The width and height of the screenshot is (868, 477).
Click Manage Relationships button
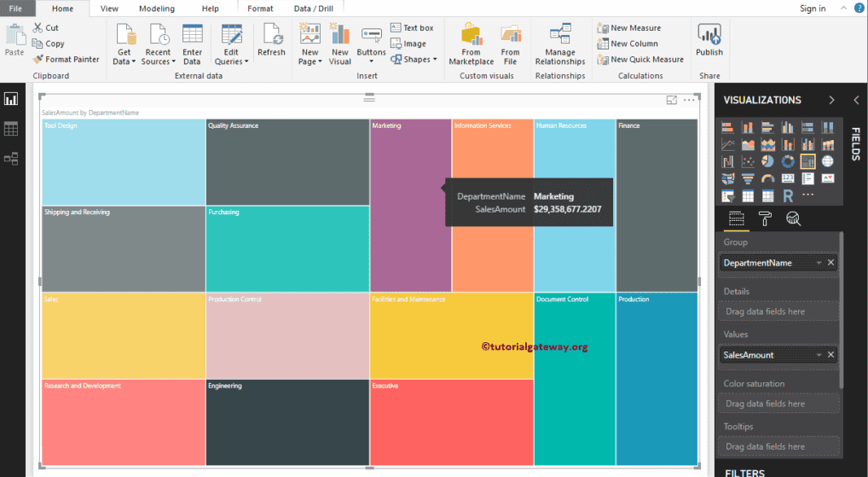pyautogui.click(x=560, y=44)
